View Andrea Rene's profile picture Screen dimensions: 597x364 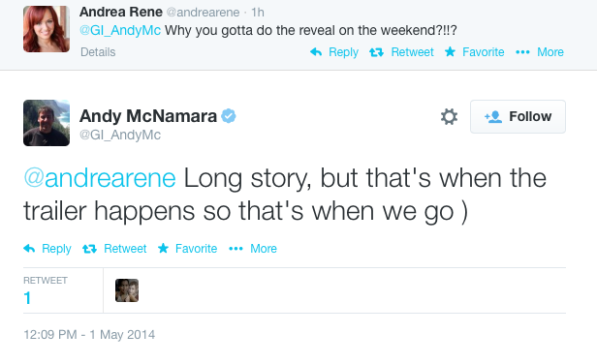pyautogui.click(x=47, y=29)
